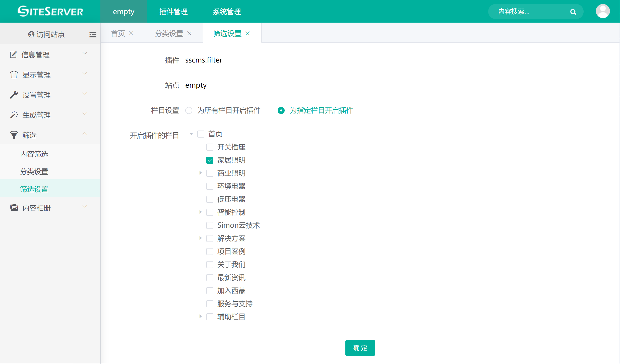Click the 显示管理 shirt icon
620x364 pixels.
pos(14,75)
